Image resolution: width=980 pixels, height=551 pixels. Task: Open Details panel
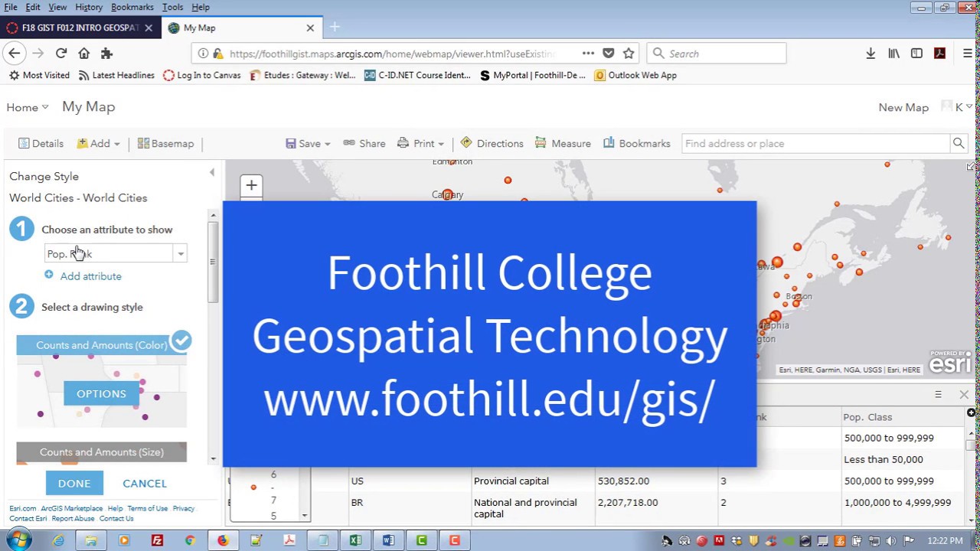pos(41,143)
